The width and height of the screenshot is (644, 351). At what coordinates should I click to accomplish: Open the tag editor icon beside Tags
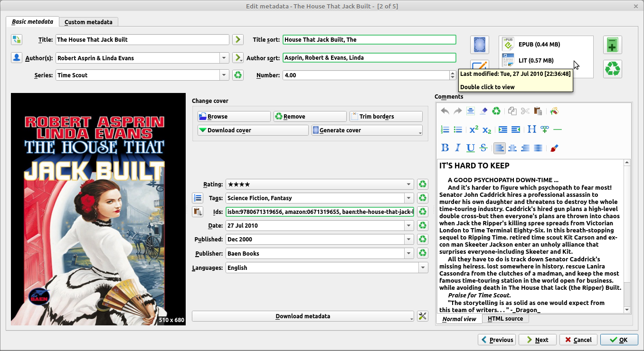tap(198, 198)
